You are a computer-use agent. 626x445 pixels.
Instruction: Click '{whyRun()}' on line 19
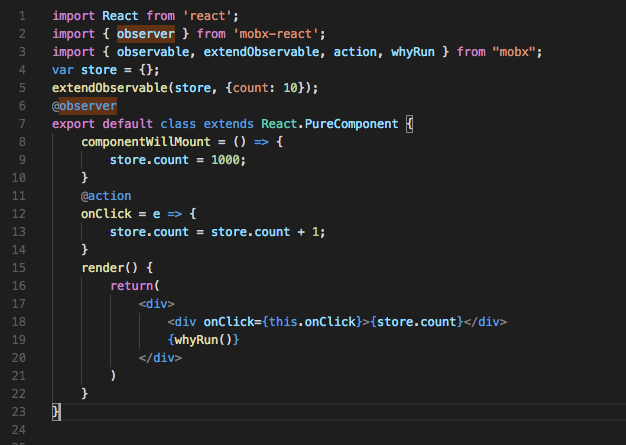203,340
